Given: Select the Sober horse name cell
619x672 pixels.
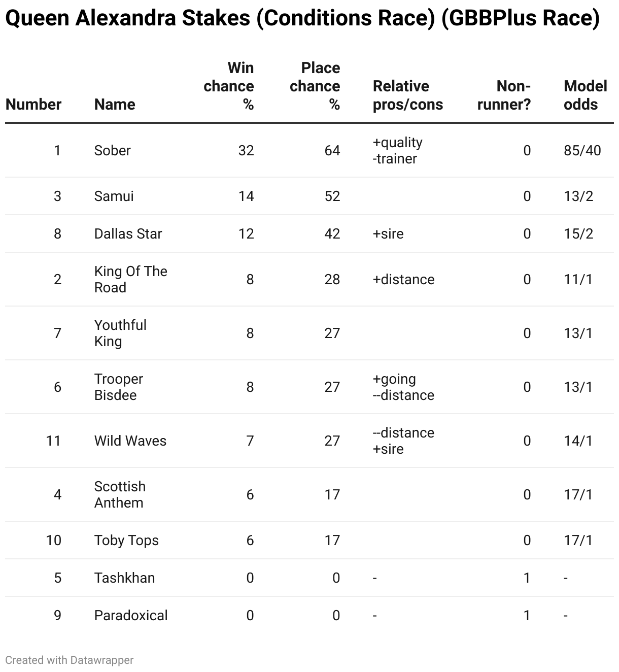Looking at the screenshot, I should [x=113, y=150].
